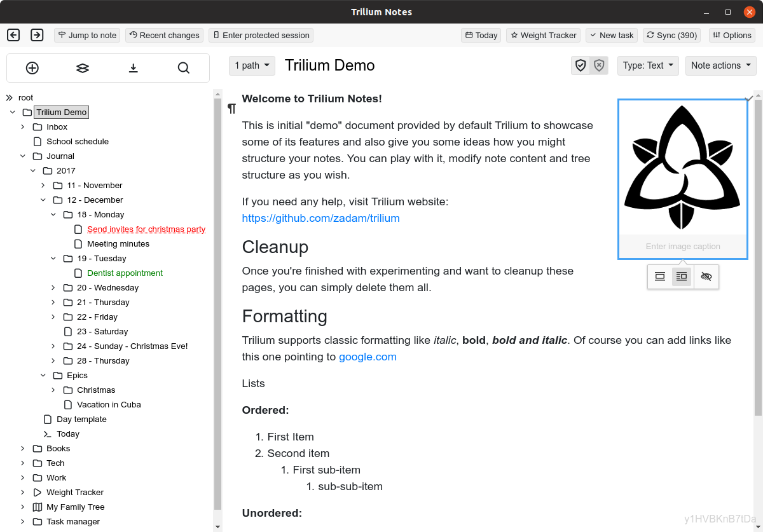The width and height of the screenshot is (763, 532).
Task: Select Dentist appointment note
Action: (125, 273)
